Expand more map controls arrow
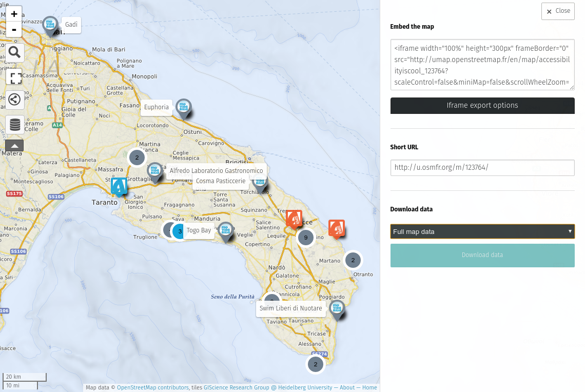 14,146
